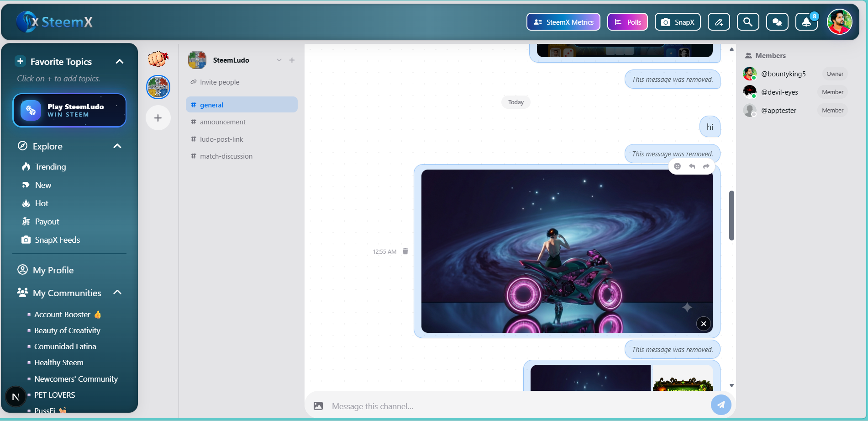
Task: Attach an image to the message
Action: point(318,406)
